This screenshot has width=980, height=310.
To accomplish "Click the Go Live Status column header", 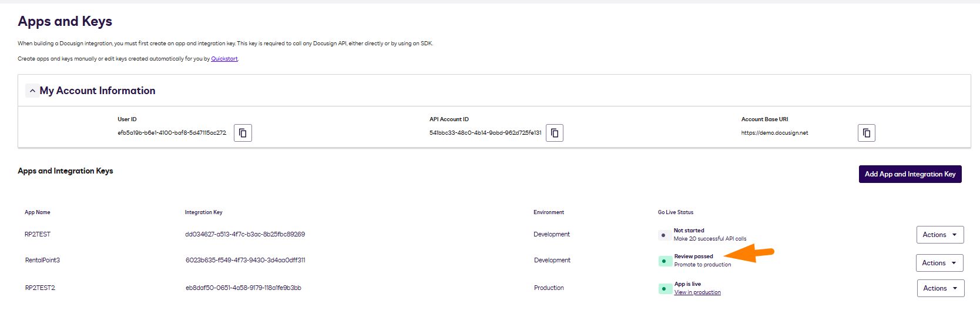I will pyautogui.click(x=676, y=212).
